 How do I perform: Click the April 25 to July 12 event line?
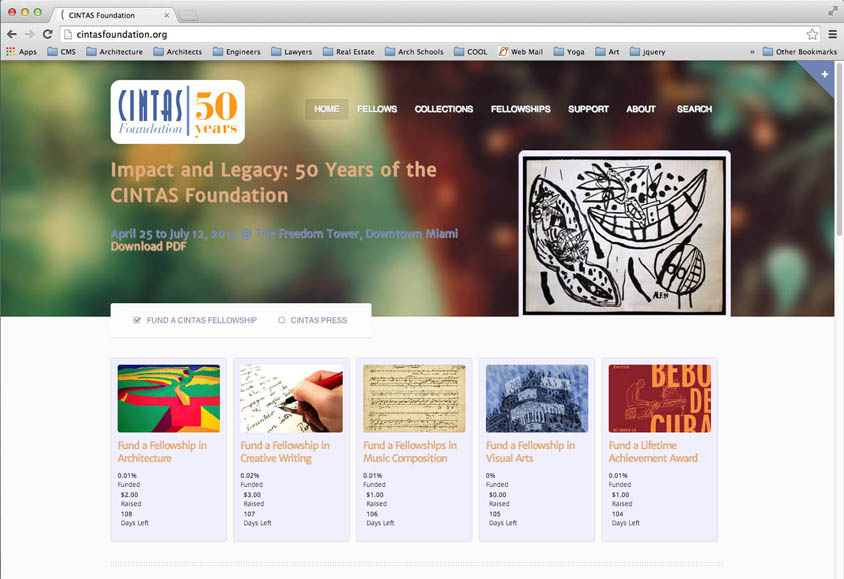point(284,234)
